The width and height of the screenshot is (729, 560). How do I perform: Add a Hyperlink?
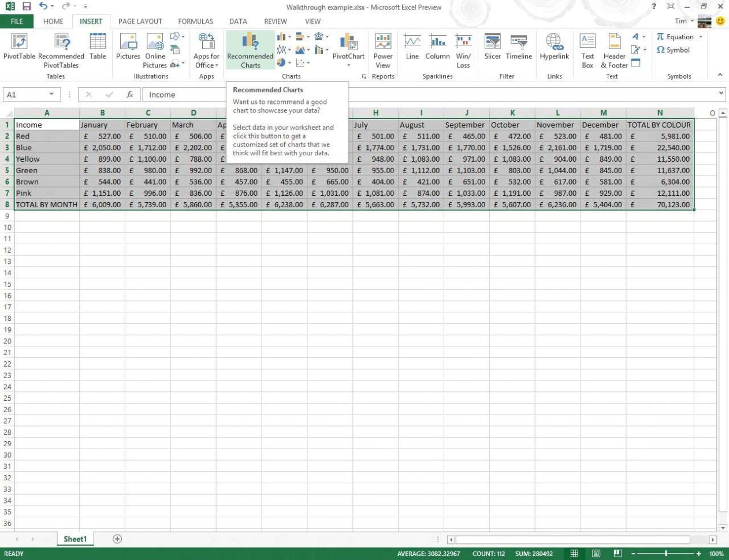click(554, 49)
